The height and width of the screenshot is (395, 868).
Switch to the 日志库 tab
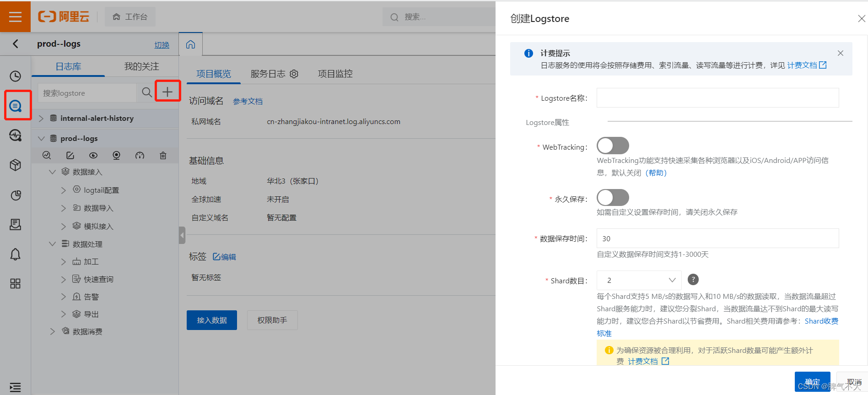coord(68,66)
